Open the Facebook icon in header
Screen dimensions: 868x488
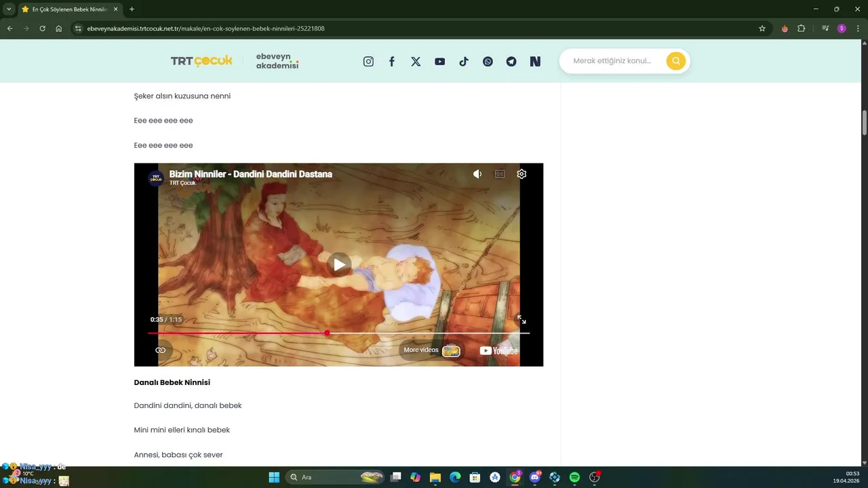pyautogui.click(x=392, y=62)
